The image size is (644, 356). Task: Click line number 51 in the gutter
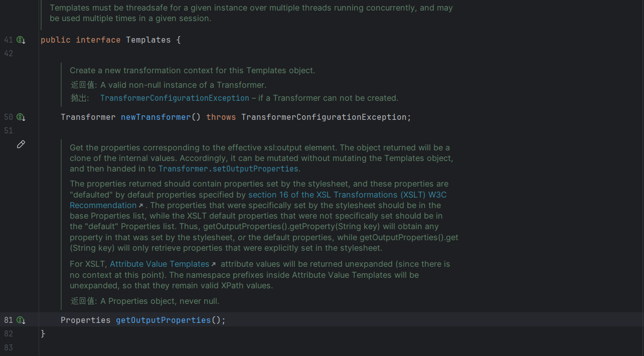pos(9,131)
